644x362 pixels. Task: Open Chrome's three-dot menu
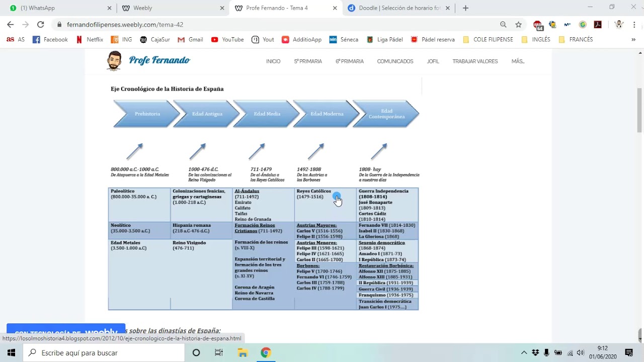[x=634, y=25]
